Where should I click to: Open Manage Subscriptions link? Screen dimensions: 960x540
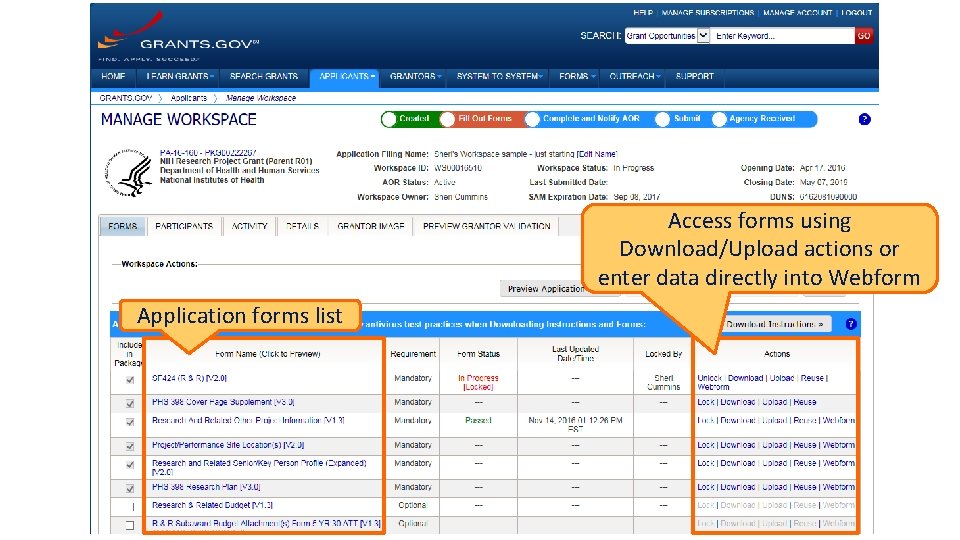[708, 12]
